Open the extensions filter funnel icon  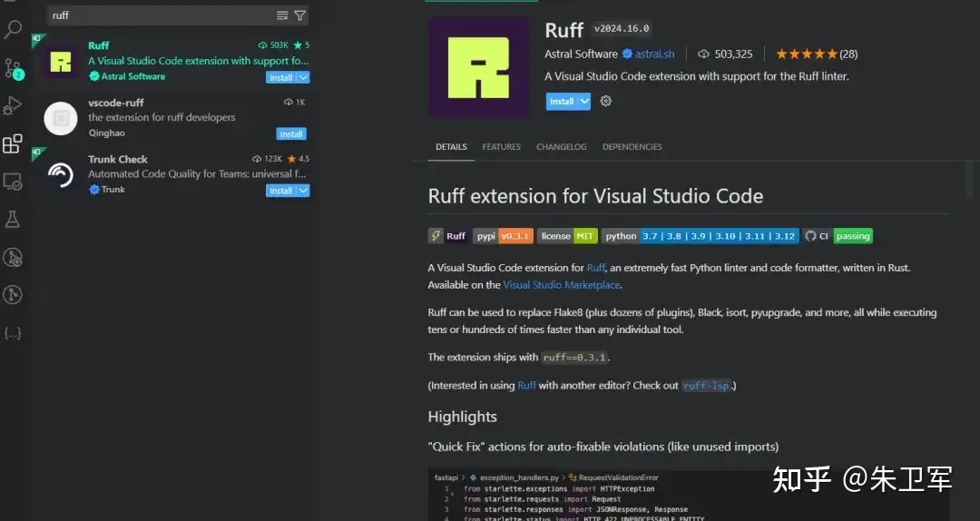coord(300,15)
